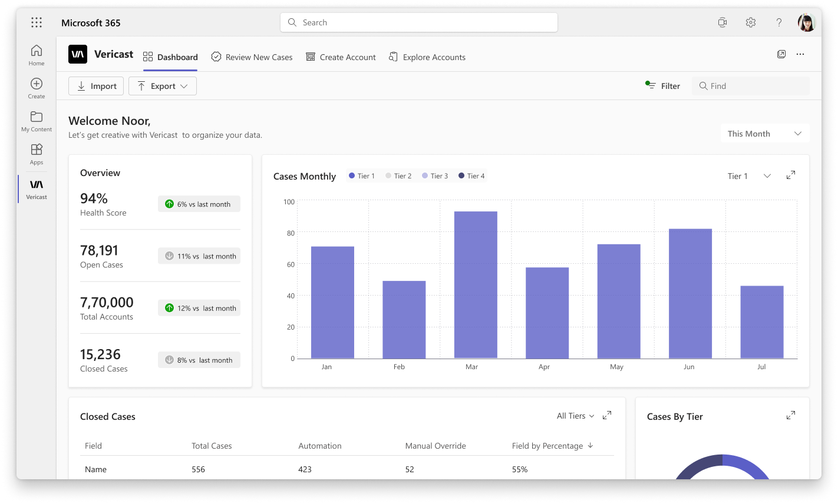This screenshot has width=838, height=504.
Task: Open the more options ellipsis menu
Action: [x=800, y=54]
